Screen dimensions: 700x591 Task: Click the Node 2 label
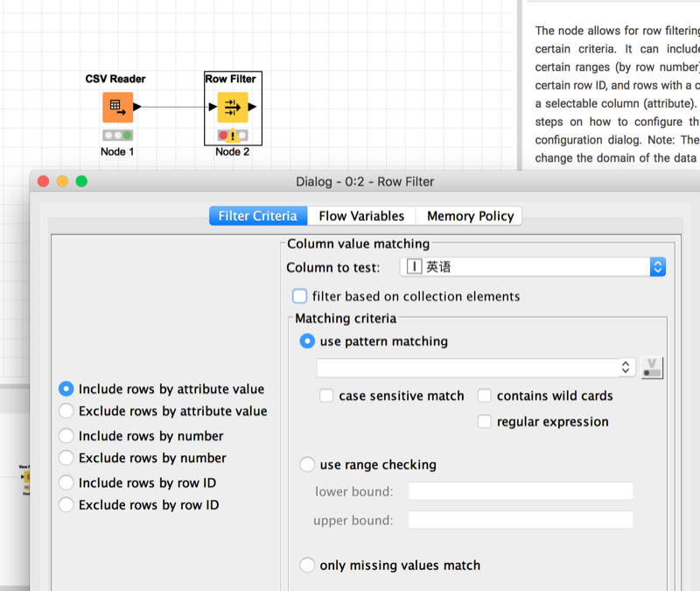coord(232,151)
